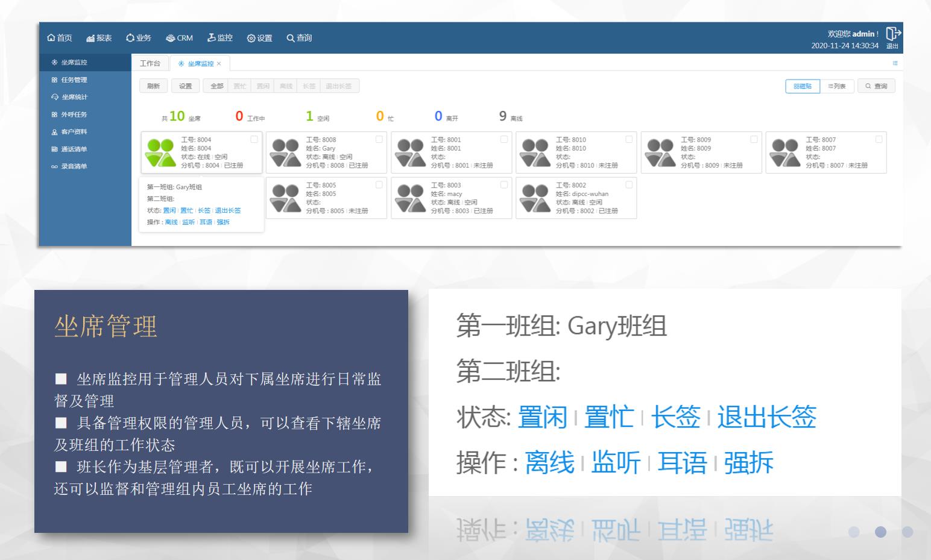Click the blue list icon at tab bar's right end
The width and height of the screenshot is (931, 560).
[895, 63]
